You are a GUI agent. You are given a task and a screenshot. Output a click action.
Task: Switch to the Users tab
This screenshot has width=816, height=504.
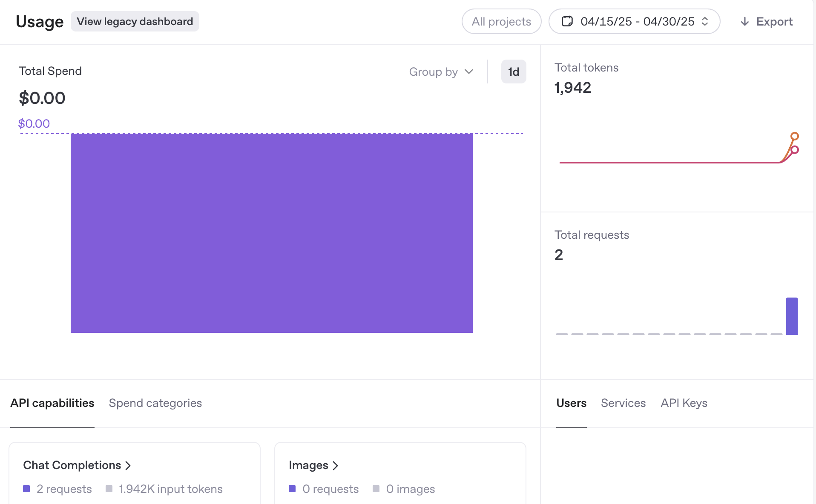[x=571, y=403]
